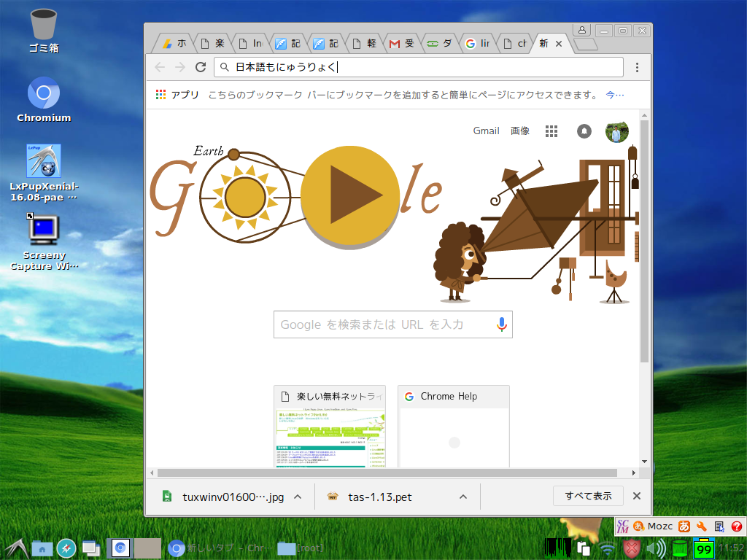Select the Screeny Capture desktop shortcut
Screen dimensions: 747x560
click(x=44, y=242)
